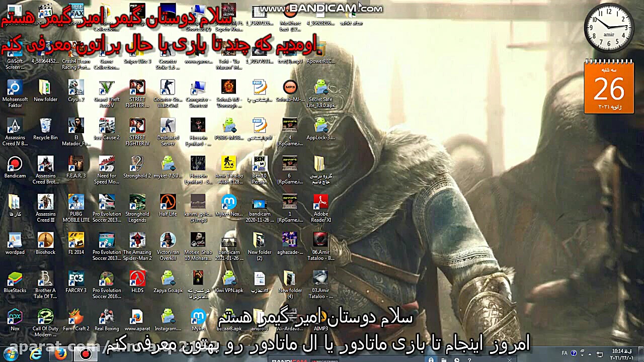
Task: Open the tray help question-mark icon
Action: pyautogui.click(x=574, y=353)
